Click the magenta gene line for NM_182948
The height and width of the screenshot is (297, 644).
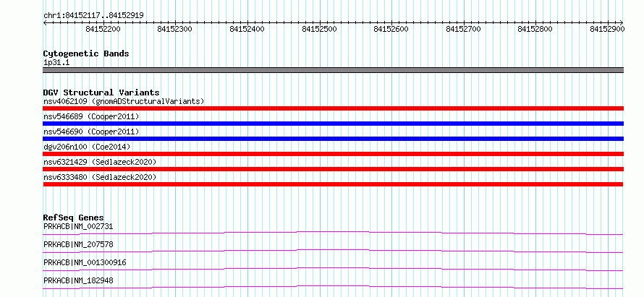tap(333, 287)
